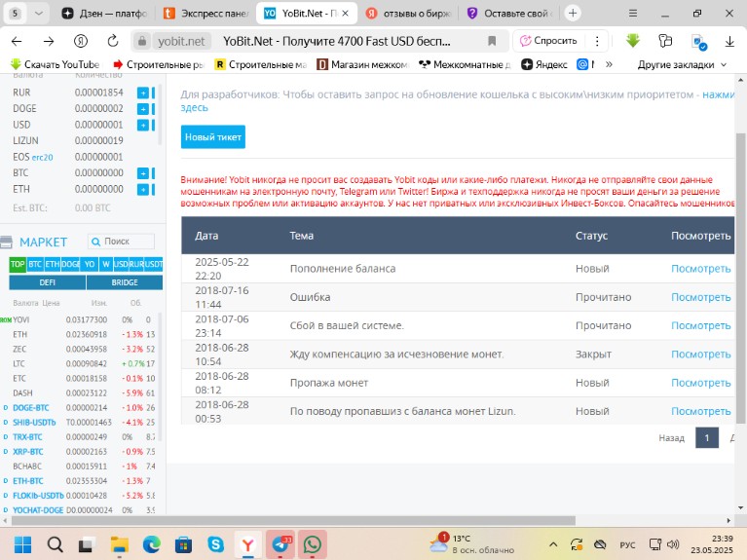Open Microsoft Store from taskbar

183,544
